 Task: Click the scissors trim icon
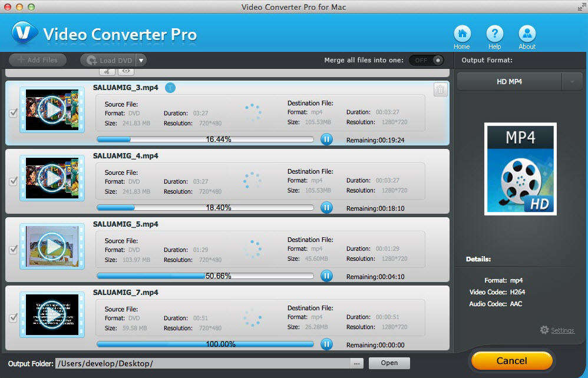(x=107, y=72)
